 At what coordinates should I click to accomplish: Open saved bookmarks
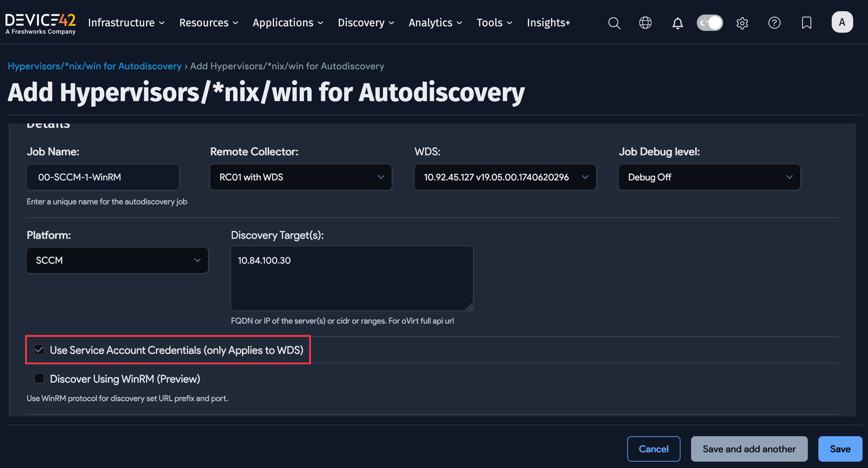pyautogui.click(x=806, y=23)
